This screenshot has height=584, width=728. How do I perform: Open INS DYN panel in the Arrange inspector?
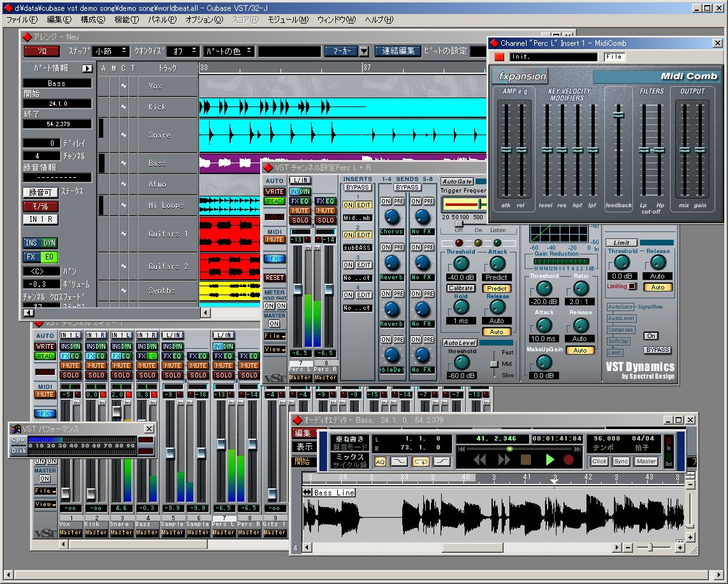tap(40, 242)
